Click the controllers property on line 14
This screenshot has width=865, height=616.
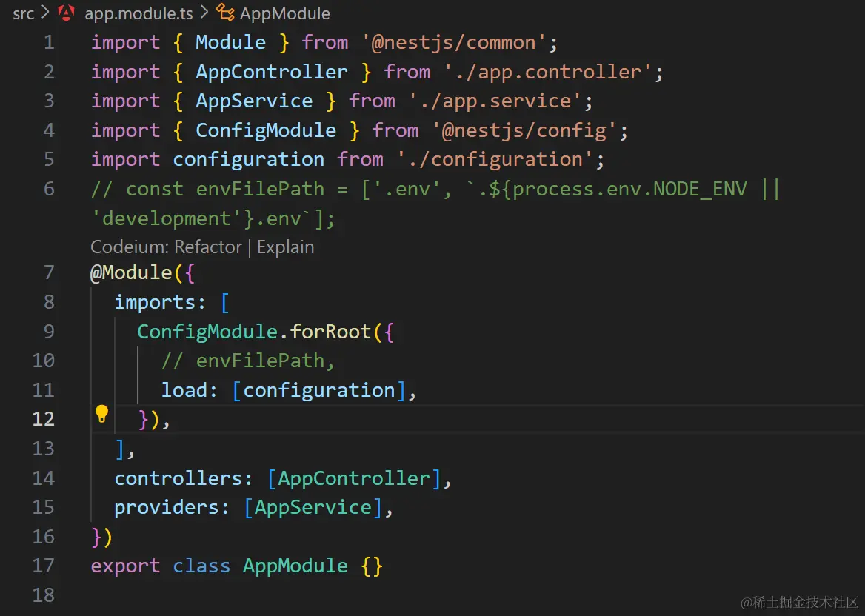(x=178, y=479)
